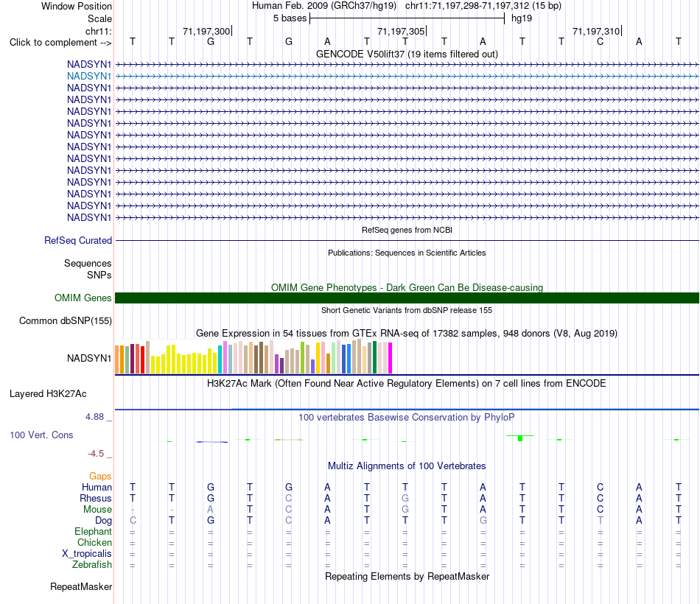The image size is (700, 604).
Task: Click the RepeatMasker track label
Action: pyautogui.click(x=81, y=586)
